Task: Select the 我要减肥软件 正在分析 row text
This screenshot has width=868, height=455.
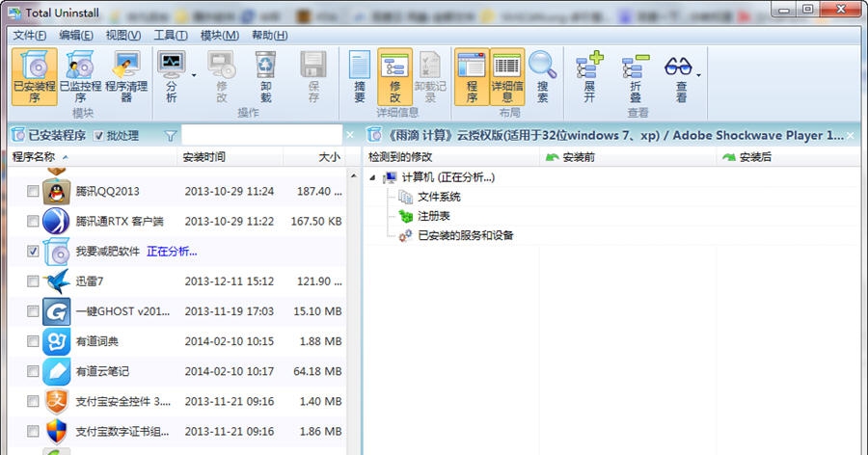Action: [x=136, y=252]
